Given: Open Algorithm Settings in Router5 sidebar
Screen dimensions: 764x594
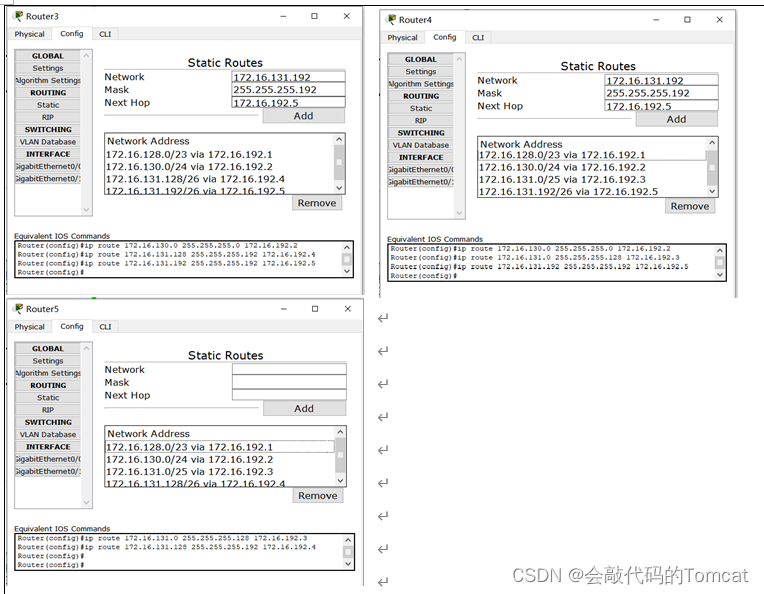Looking at the screenshot, I should coord(48,373).
